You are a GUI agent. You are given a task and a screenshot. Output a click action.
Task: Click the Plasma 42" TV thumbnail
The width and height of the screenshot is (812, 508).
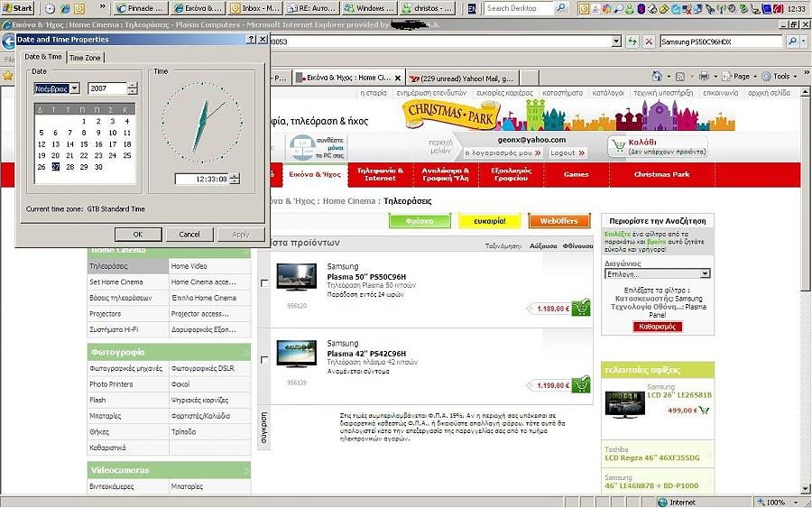coord(296,354)
